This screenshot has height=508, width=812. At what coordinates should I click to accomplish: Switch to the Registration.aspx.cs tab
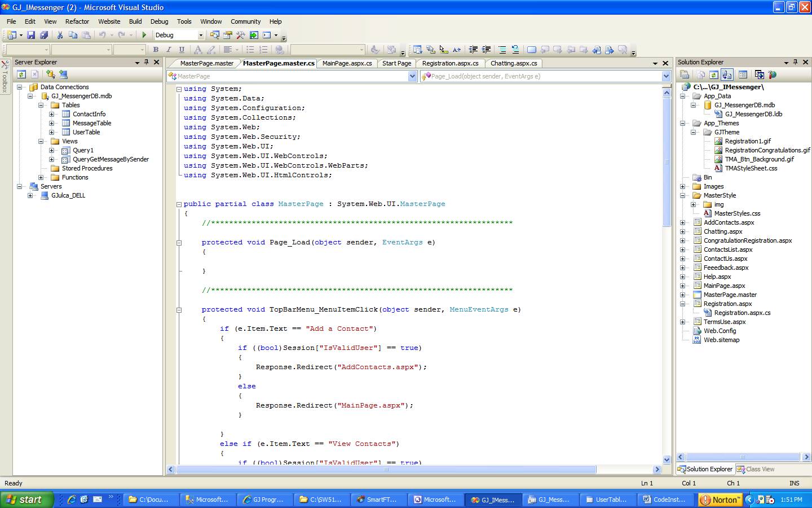[450, 63]
